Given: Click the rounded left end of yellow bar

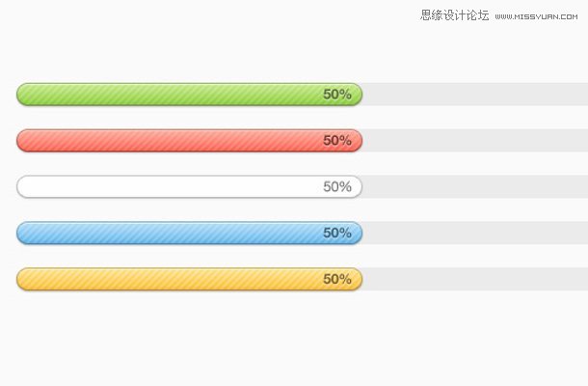Looking at the screenshot, I should pos(22,279).
